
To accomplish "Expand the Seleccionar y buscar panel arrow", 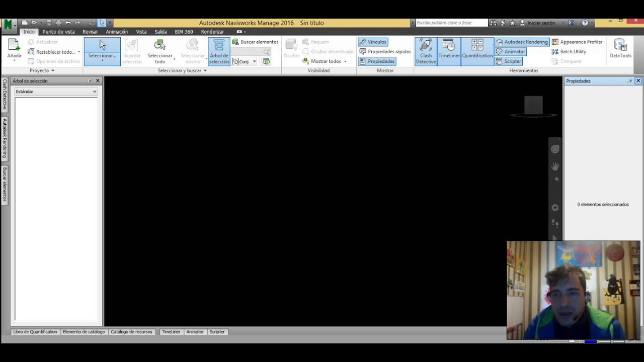I will tap(205, 70).
